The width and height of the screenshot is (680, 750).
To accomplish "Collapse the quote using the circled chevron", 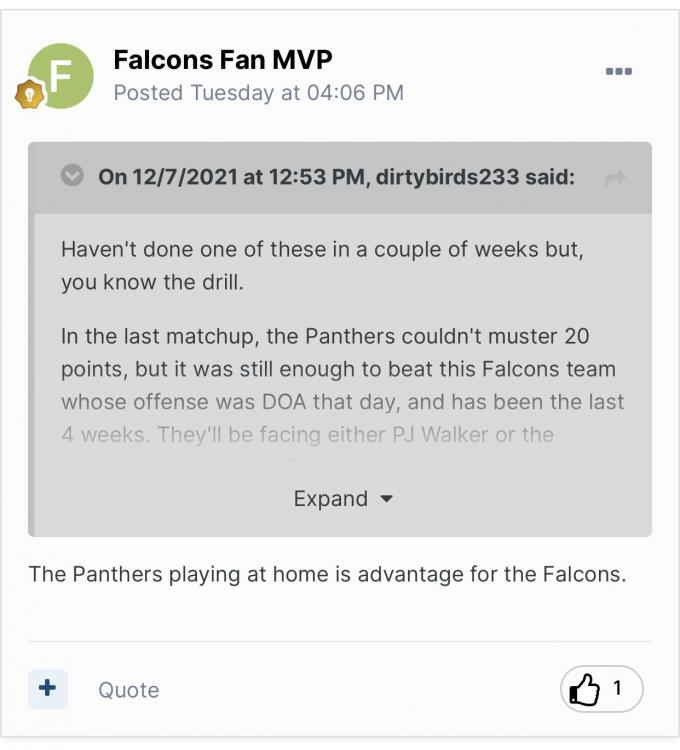I will point(72,176).
